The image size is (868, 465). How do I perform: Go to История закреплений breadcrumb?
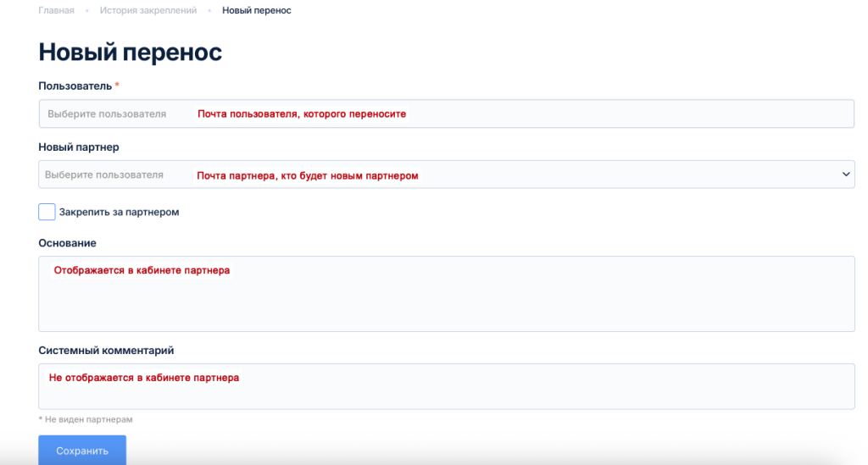point(148,10)
